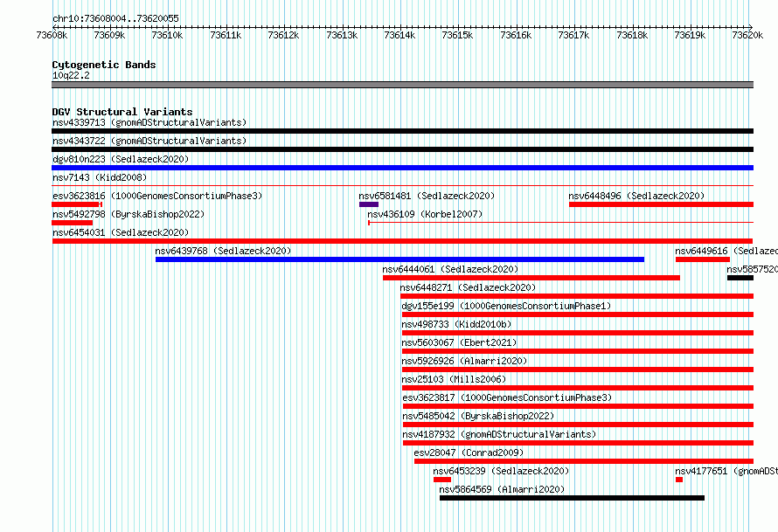Click nsv5603067 Ebert2021 label

[459, 342]
